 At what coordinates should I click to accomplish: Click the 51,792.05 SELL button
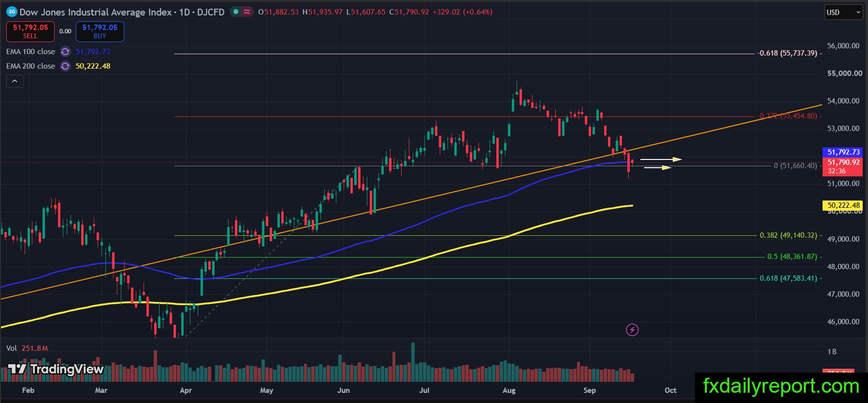click(x=30, y=31)
